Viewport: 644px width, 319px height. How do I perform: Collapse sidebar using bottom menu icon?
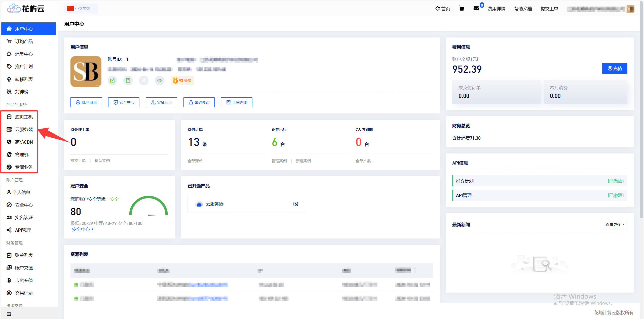click(x=9, y=314)
